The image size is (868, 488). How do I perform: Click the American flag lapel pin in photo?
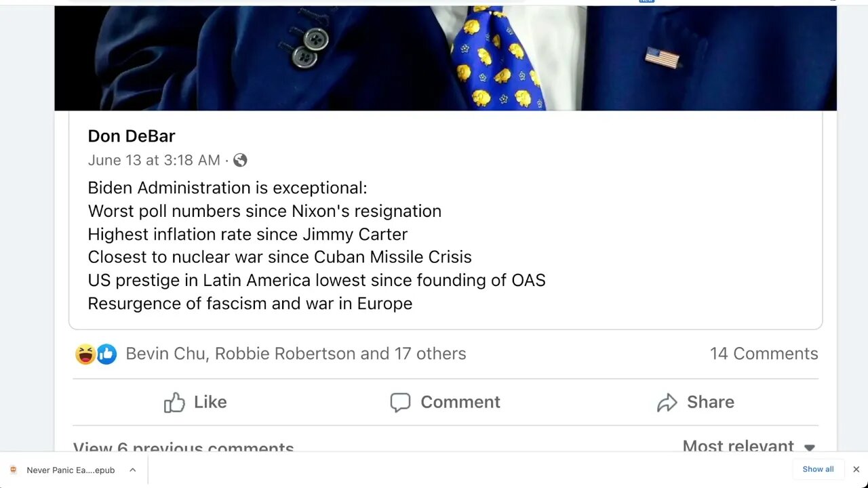pos(662,58)
